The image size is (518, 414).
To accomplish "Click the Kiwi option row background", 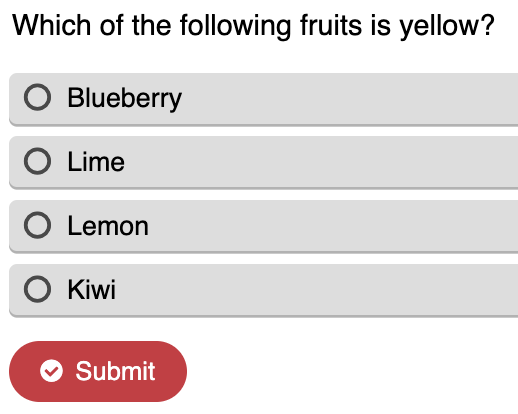I will [x=263, y=291].
